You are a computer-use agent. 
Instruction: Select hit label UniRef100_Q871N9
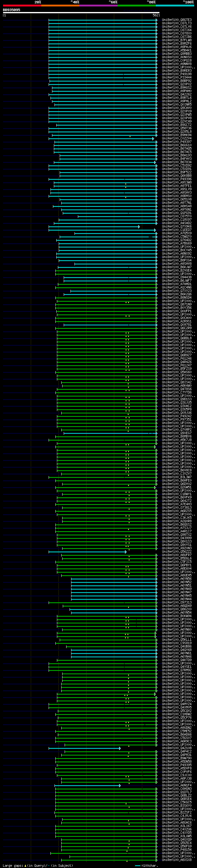tap(177, 305)
